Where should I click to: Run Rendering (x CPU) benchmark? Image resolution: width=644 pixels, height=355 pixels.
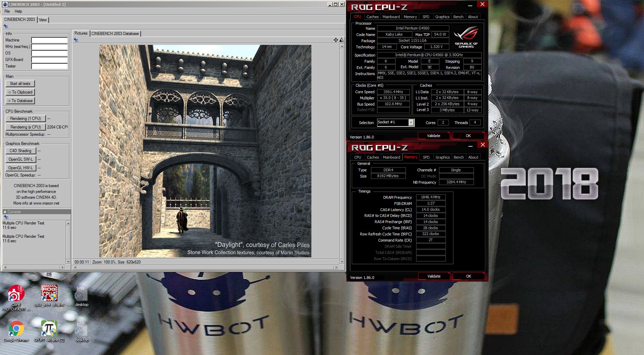coord(25,127)
